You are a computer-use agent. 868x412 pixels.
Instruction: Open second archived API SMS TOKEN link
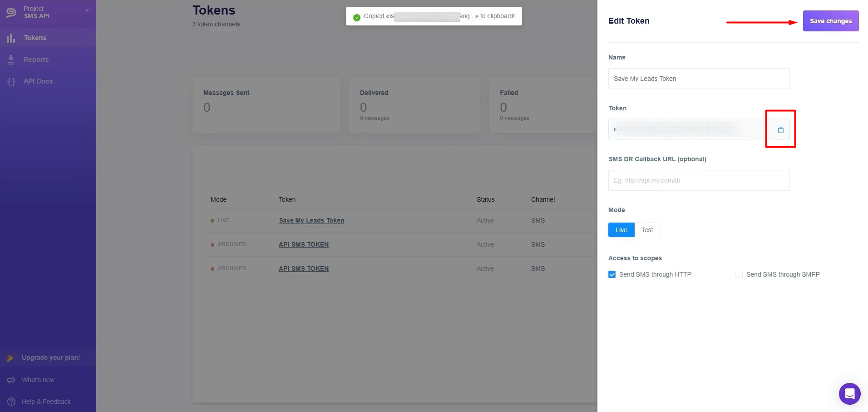tap(304, 268)
